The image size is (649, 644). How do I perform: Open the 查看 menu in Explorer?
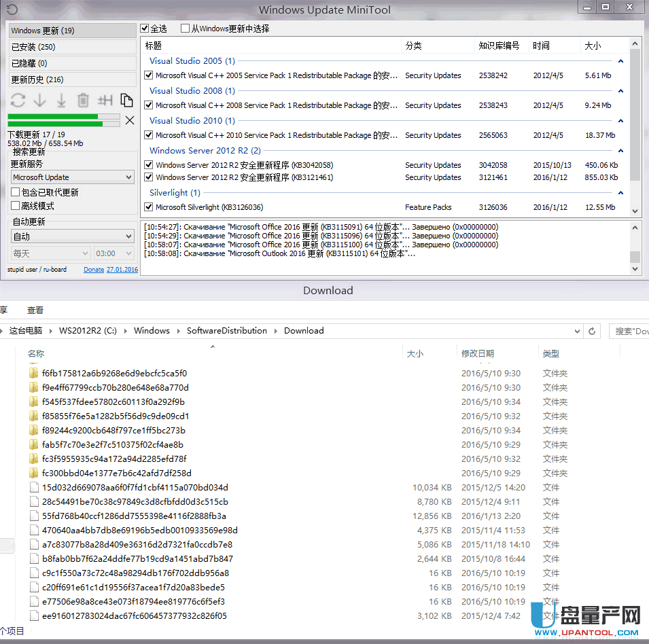point(35,309)
